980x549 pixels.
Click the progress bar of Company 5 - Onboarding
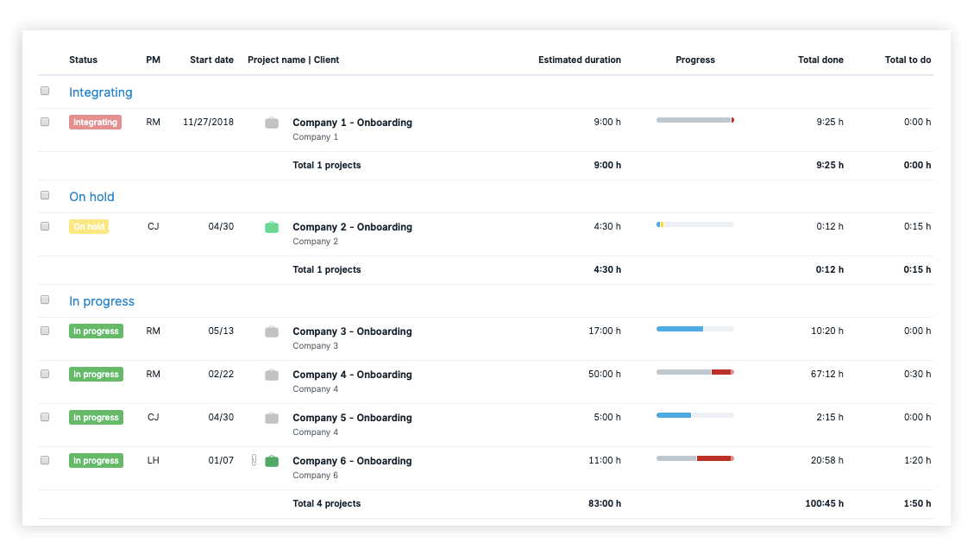coord(695,415)
